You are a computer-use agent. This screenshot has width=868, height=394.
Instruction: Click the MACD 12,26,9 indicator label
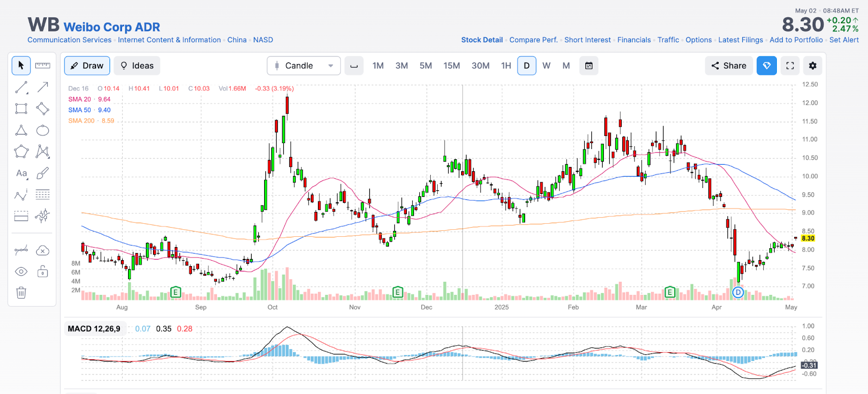94,328
